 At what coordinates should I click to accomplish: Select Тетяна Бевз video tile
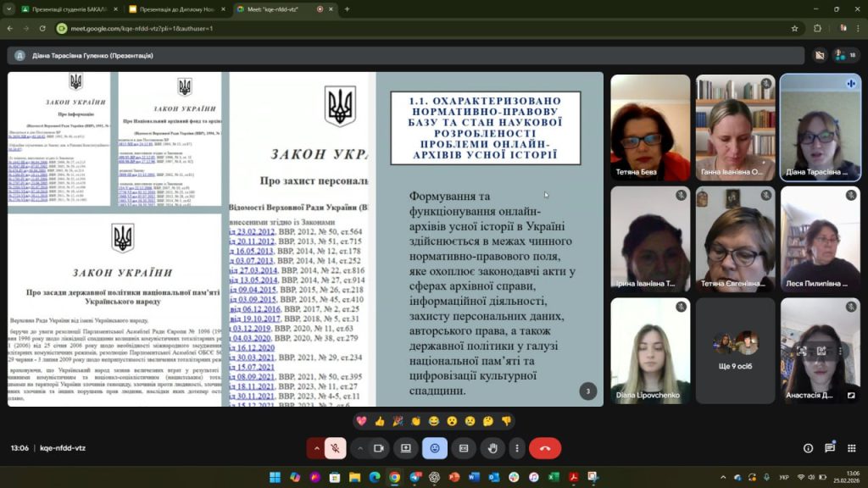coord(650,127)
